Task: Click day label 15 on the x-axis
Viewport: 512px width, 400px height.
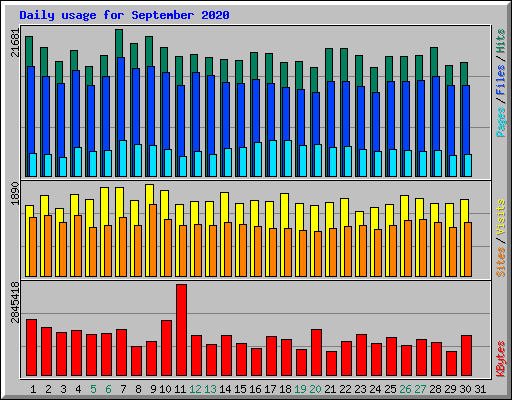Action: (240, 389)
